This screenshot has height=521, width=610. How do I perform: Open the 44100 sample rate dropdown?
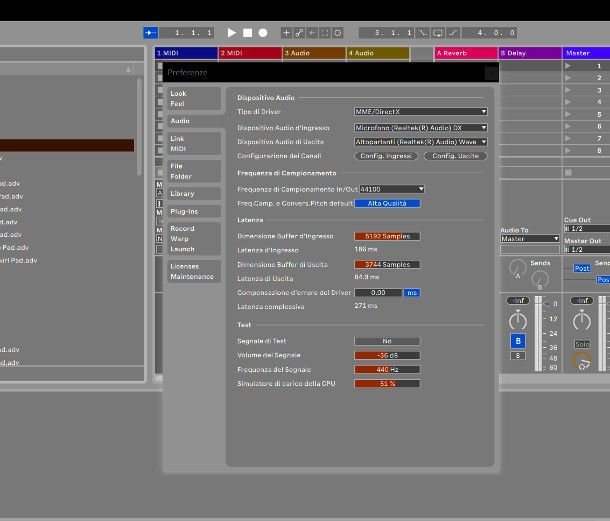coord(391,189)
